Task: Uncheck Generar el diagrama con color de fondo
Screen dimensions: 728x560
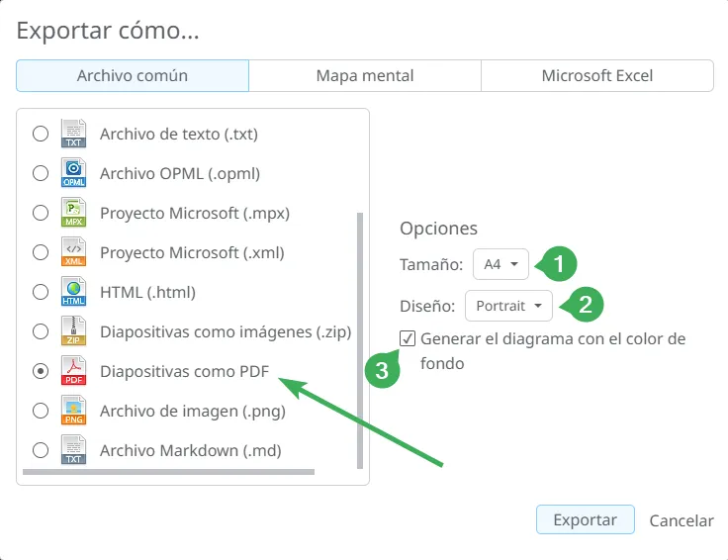Action: pyautogui.click(x=408, y=338)
